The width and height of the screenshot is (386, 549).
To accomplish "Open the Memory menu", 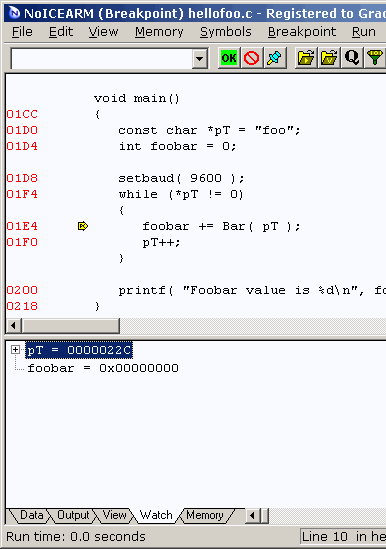I will pos(159,32).
